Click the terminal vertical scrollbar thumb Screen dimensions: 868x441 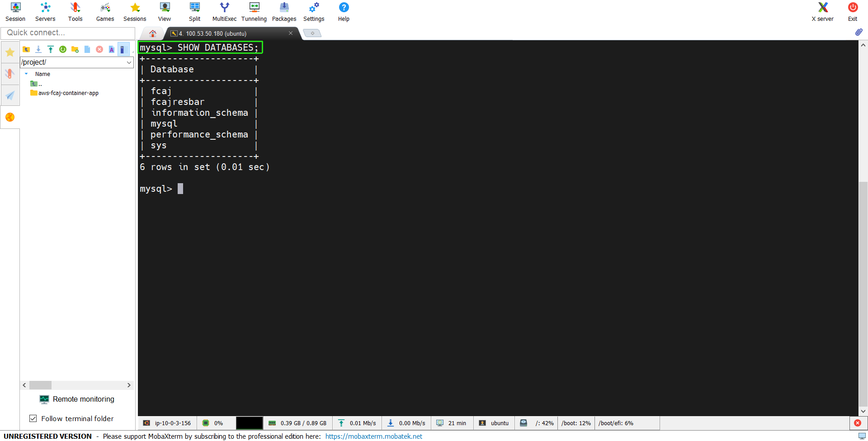863,294
